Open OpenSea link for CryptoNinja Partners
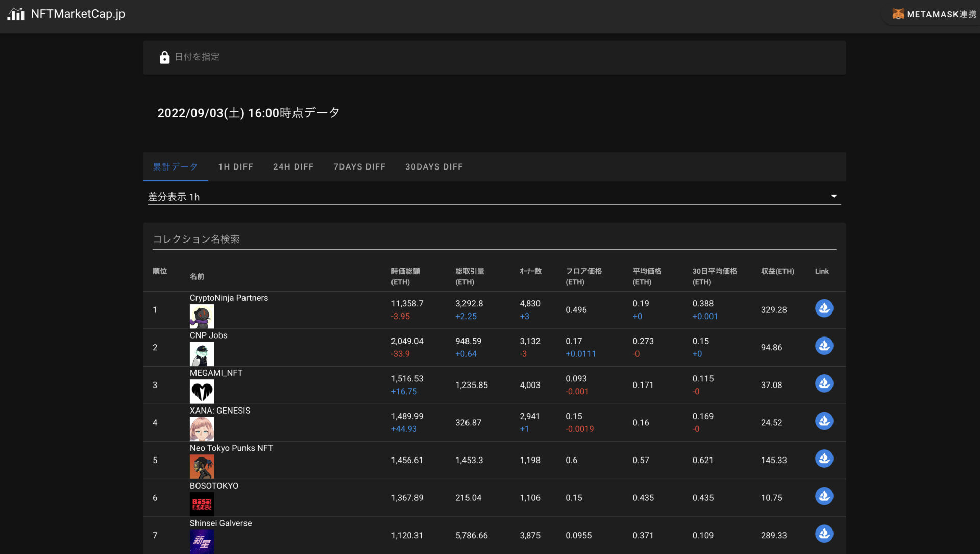This screenshot has width=980, height=554. point(824,308)
